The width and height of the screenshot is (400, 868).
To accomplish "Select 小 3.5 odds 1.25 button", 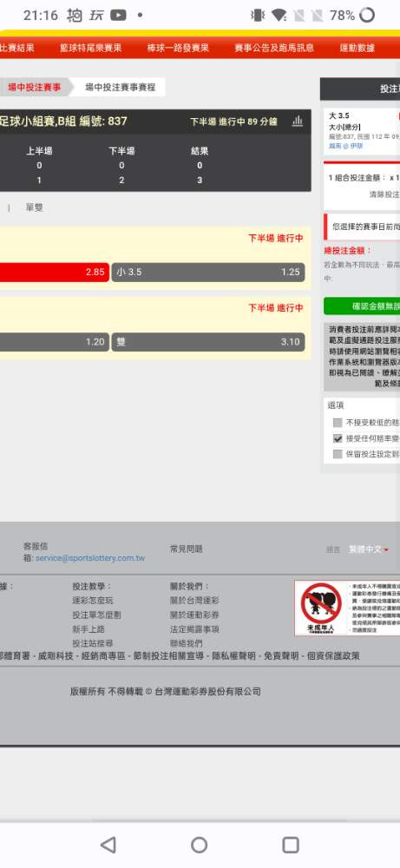I will [208, 272].
